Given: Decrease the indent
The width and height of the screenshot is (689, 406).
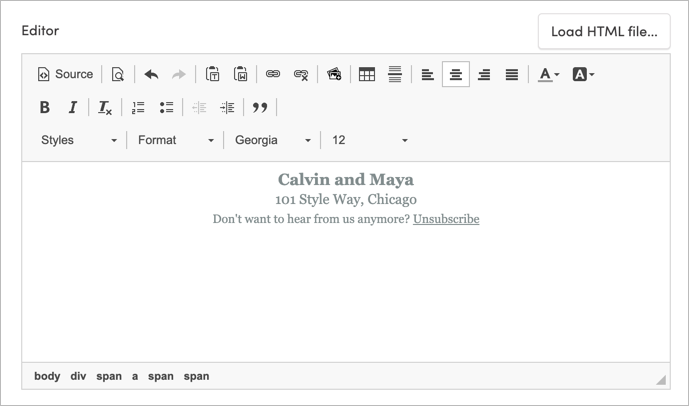Looking at the screenshot, I should (x=199, y=107).
